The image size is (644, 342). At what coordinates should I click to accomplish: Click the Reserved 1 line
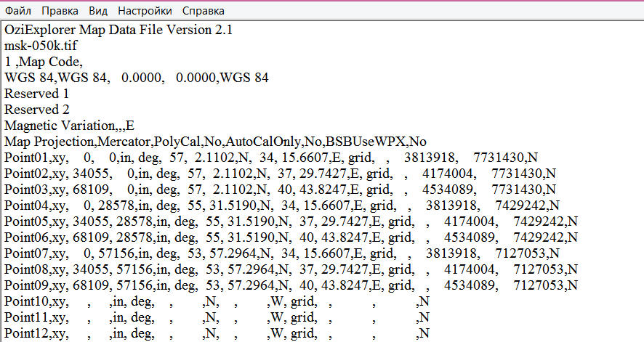click(36, 93)
